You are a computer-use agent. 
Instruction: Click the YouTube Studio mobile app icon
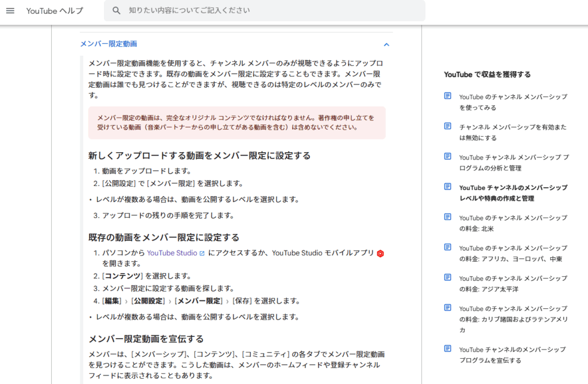point(380,253)
